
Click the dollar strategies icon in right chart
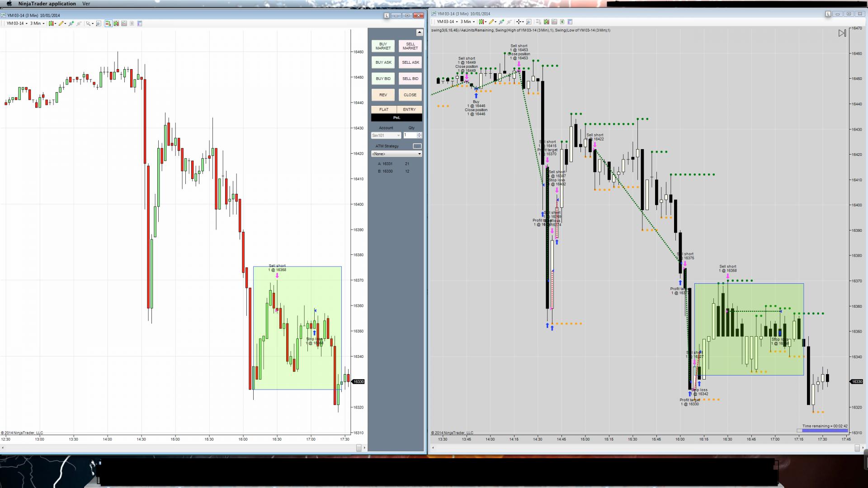pyautogui.click(x=562, y=22)
